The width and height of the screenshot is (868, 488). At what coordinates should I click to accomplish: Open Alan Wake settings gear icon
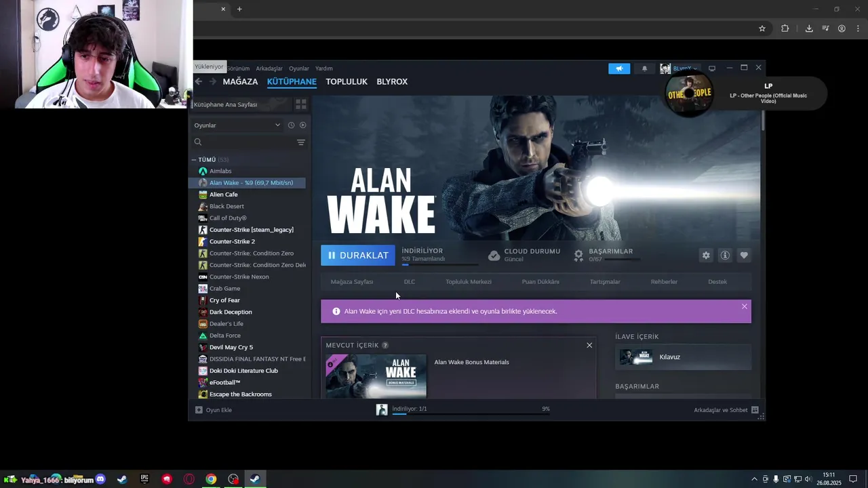(x=706, y=256)
